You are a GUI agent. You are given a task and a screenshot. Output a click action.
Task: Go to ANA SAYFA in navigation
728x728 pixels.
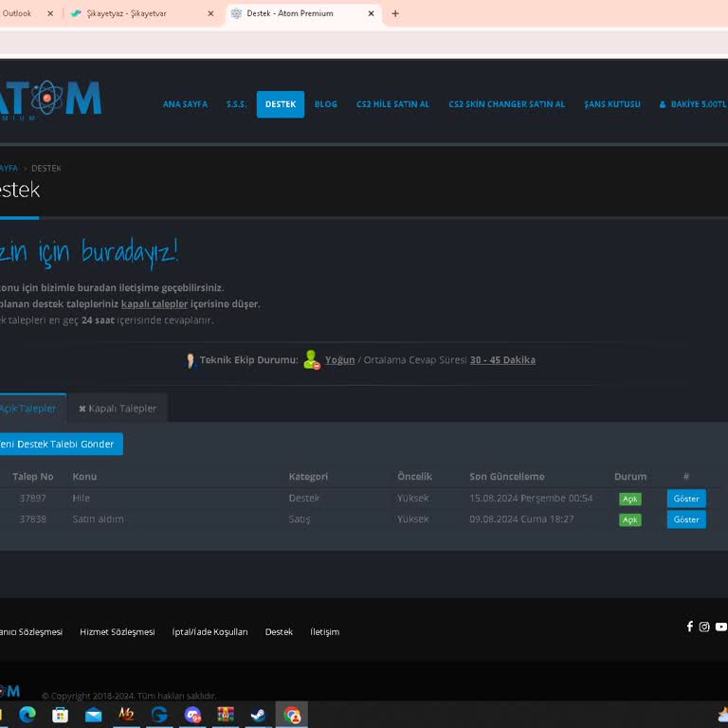[185, 104]
